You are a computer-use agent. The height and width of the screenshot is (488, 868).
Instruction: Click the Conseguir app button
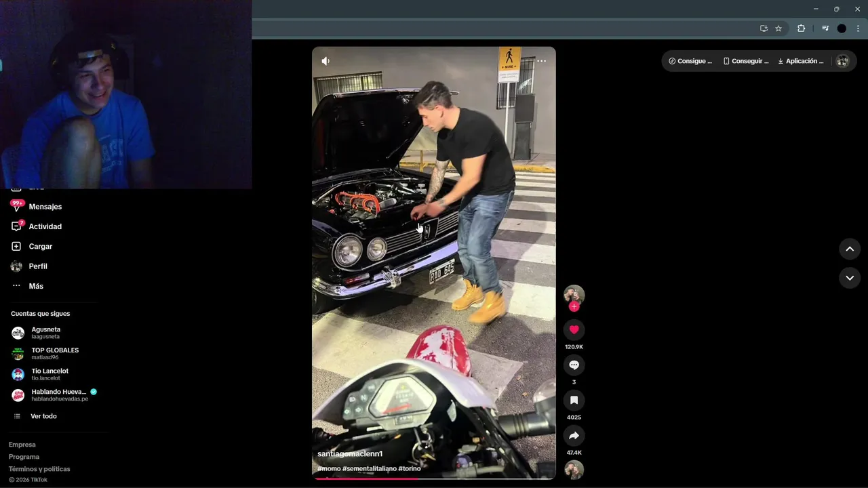click(x=745, y=61)
